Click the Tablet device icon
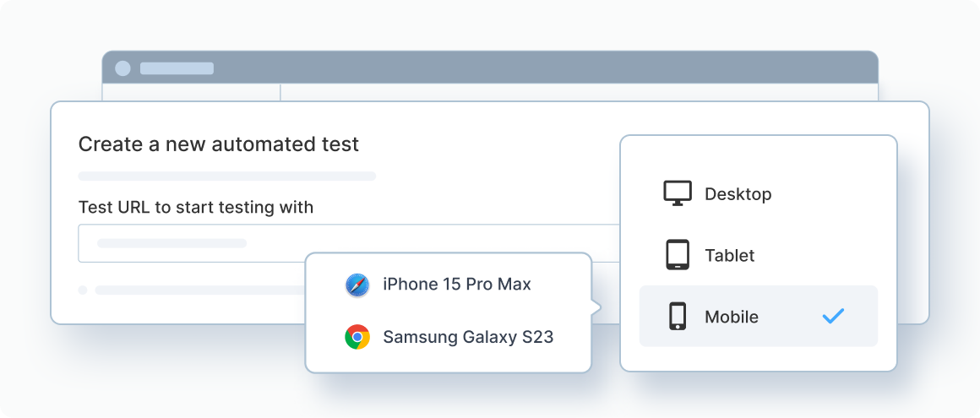 [678, 255]
